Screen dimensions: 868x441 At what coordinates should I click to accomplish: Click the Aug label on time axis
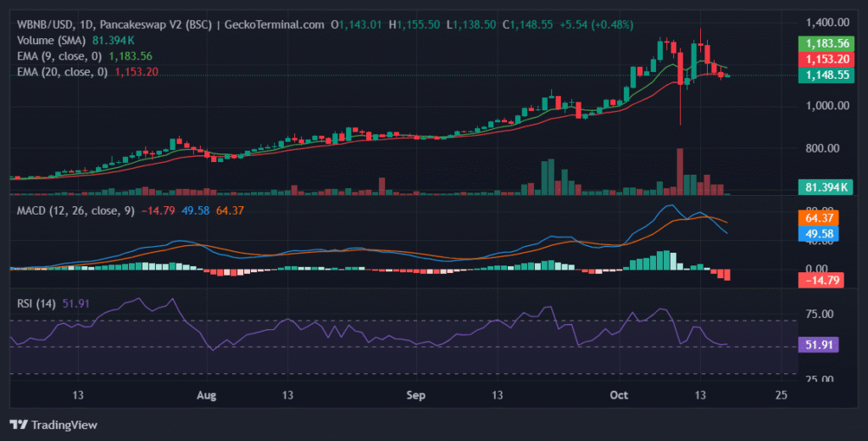pos(207,395)
